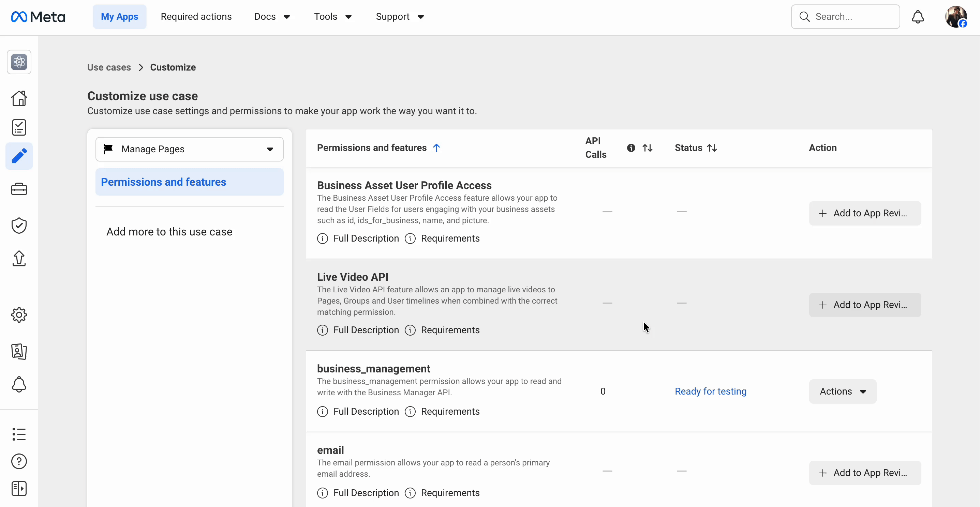980x507 pixels.
Task: Open the activity log list icon
Action: tap(19, 434)
